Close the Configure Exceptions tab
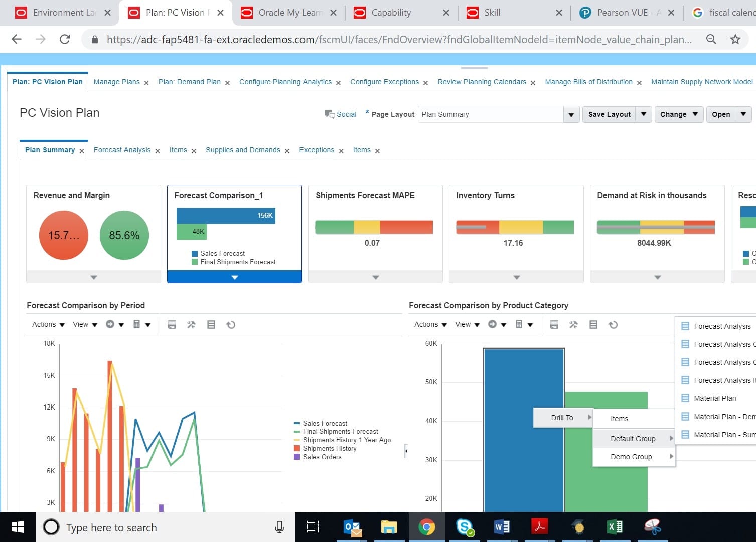756x542 pixels. (425, 83)
